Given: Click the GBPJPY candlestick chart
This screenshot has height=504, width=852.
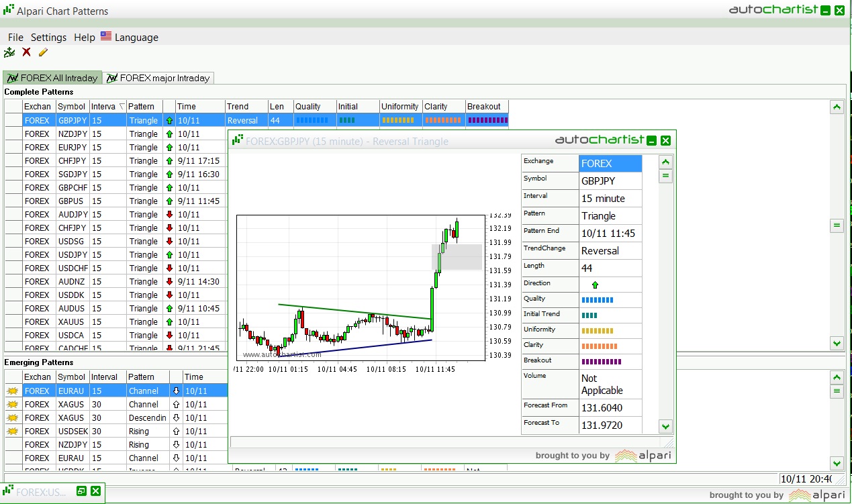Looking at the screenshot, I should click(361, 288).
